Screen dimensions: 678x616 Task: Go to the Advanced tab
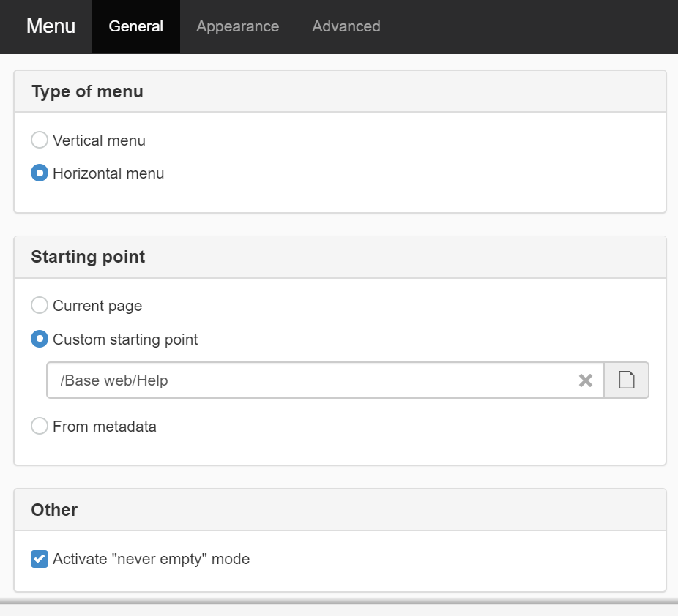click(346, 26)
